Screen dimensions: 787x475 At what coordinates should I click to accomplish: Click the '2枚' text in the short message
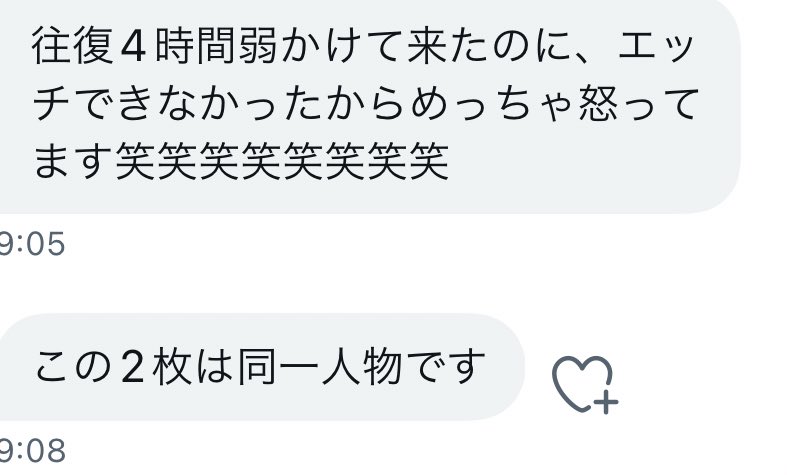click(156, 367)
